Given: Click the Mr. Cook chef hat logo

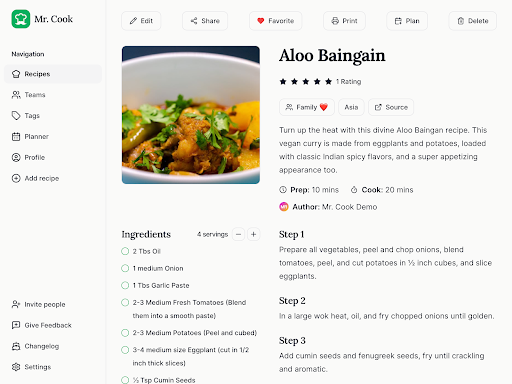Looking at the screenshot, I should point(21,19).
